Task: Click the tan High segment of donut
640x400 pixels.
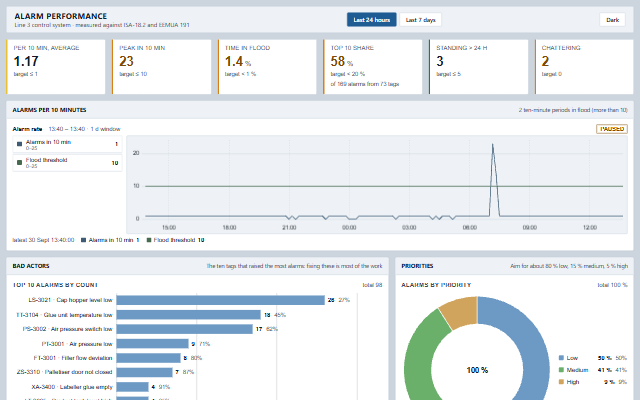Action: (460, 312)
